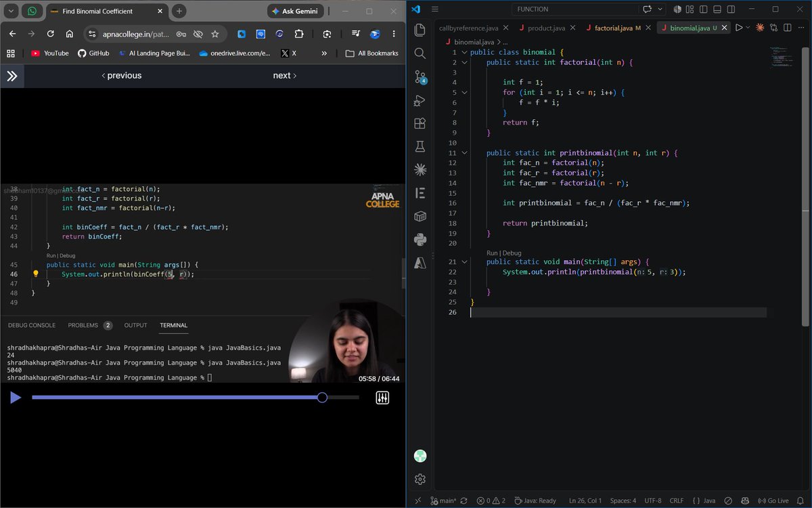Collapse main method fold arrow on line 21
The width and height of the screenshot is (812, 508).
tap(464, 261)
